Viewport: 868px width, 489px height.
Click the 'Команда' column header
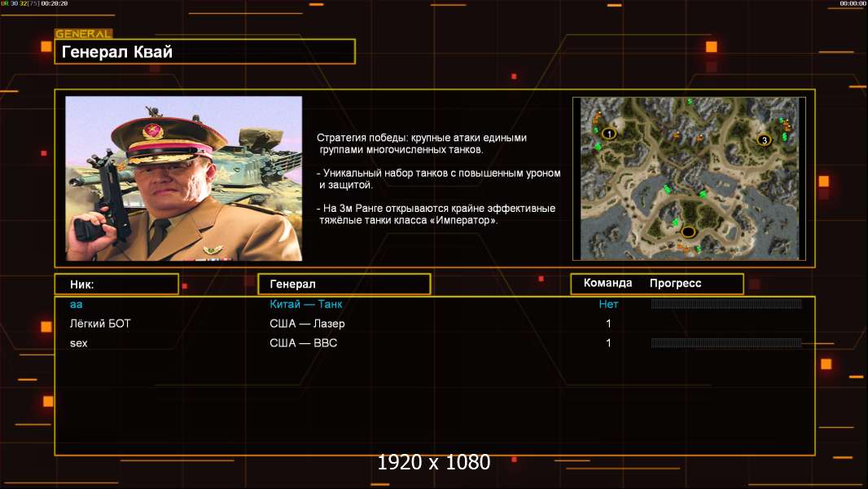click(x=607, y=283)
